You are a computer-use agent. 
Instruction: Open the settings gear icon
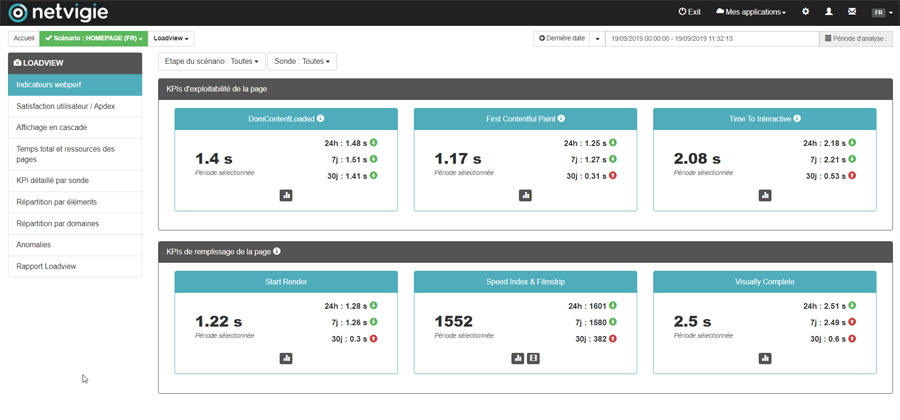pyautogui.click(x=805, y=11)
